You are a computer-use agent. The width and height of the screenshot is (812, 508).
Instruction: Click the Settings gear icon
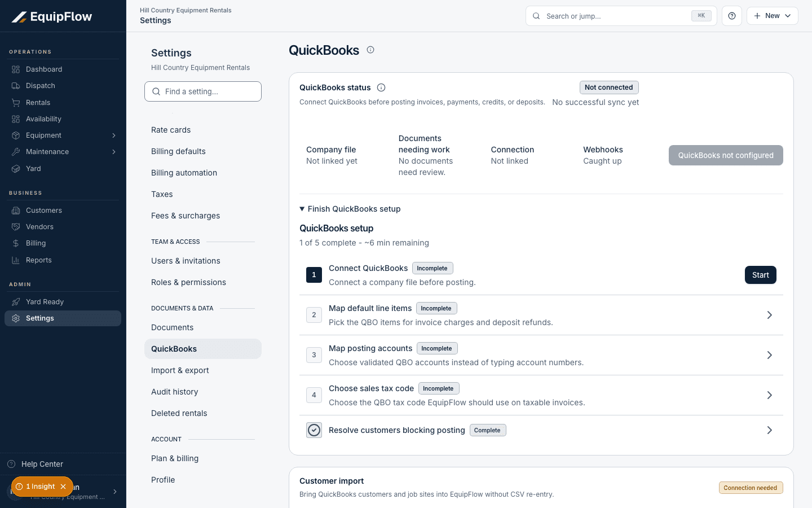tap(16, 318)
